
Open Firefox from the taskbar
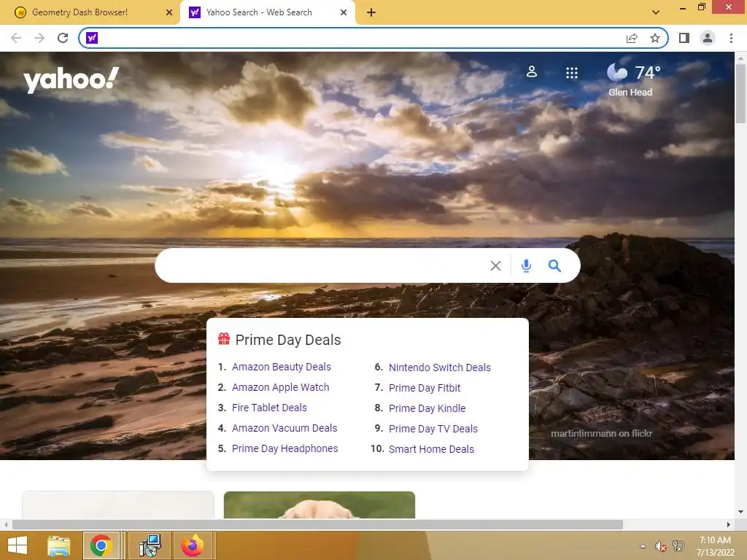pos(193,545)
